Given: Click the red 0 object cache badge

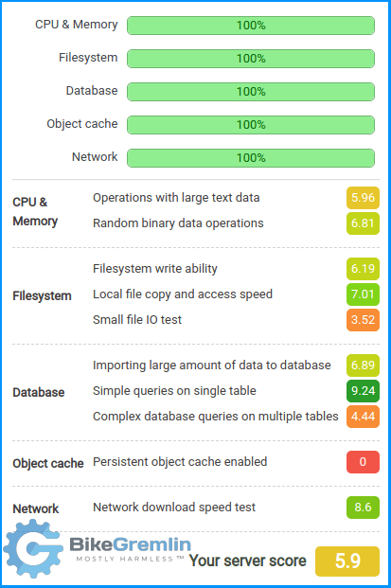Looking at the screenshot, I should tap(363, 462).
